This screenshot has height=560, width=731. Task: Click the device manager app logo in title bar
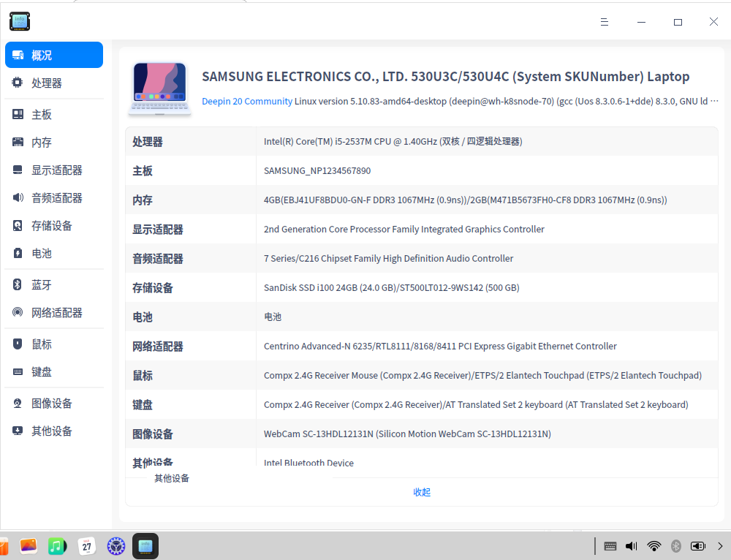tap(20, 21)
